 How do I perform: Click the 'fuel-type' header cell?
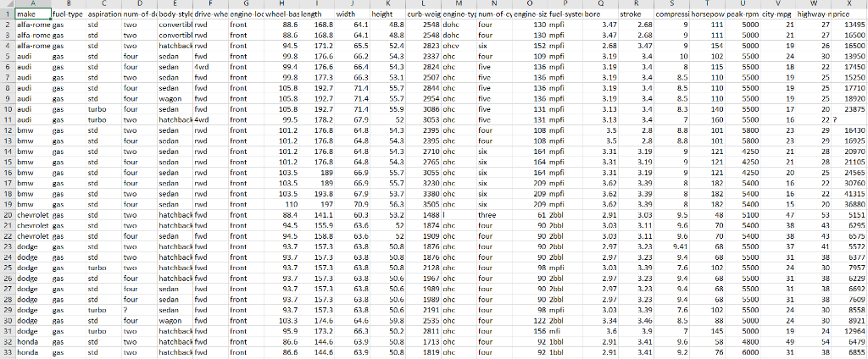click(x=69, y=13)
